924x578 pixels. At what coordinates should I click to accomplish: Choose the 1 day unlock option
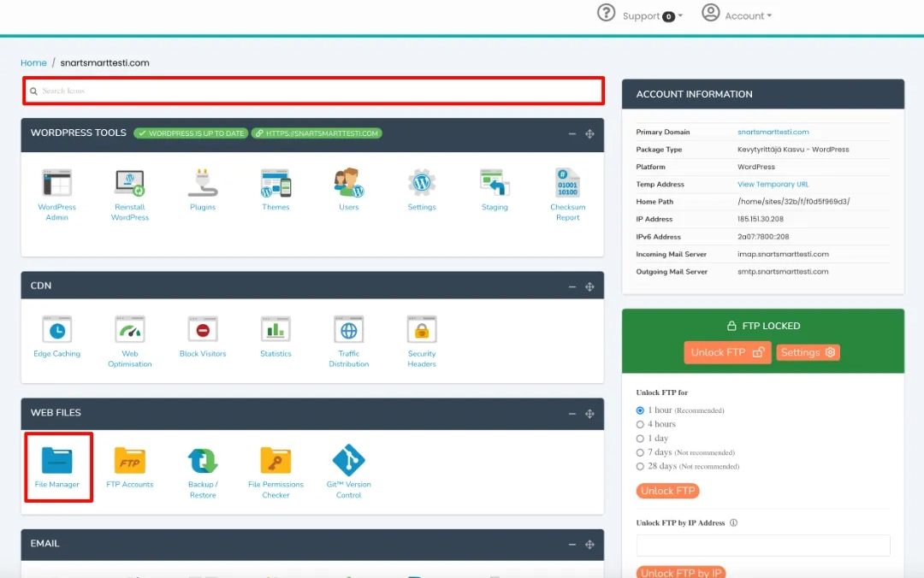pyautogui.click(x=640, y=439)
